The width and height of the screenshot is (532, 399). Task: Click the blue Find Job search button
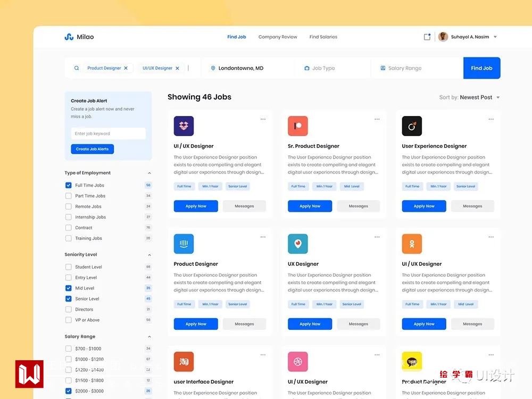[481, 68]
